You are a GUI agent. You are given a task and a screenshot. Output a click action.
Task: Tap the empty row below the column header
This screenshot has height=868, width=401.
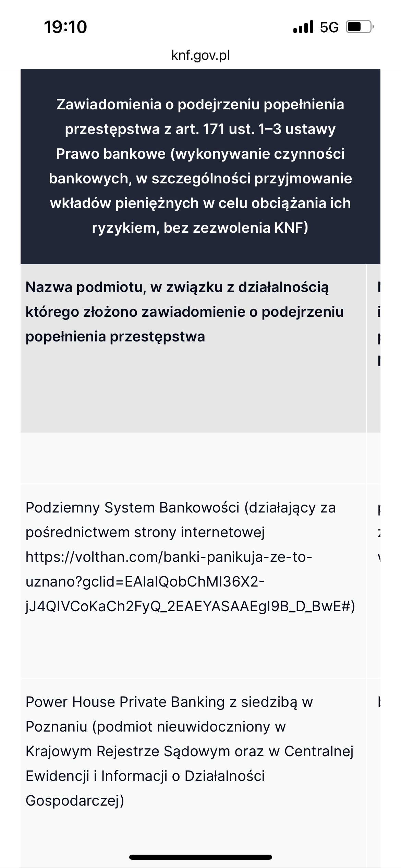coord(193,458)
